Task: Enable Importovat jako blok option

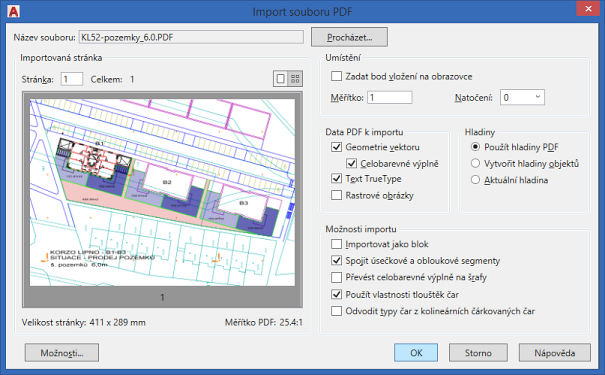Action: [x=336, y=244]
